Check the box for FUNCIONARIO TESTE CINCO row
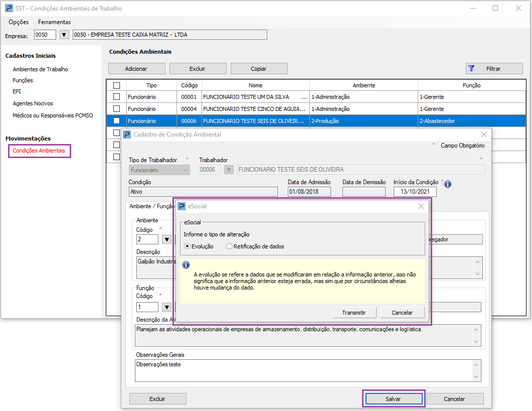The width and height of the screenshot is (532, 411). 116,109
